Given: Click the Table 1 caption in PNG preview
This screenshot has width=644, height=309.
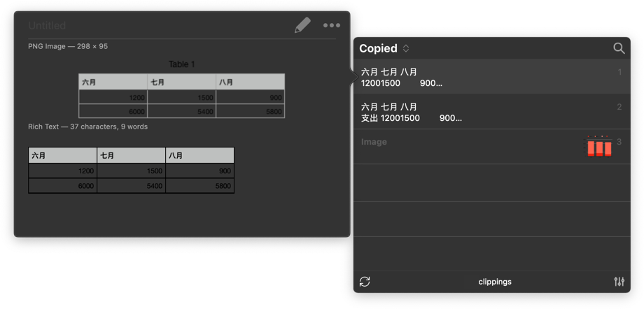Looking at the screenshot, I should click(181, 64).
